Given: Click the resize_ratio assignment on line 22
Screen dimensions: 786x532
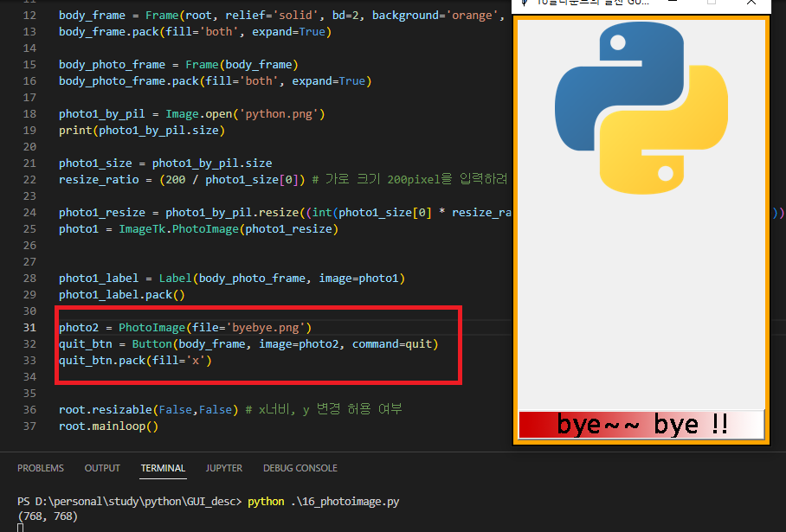Looking at the screenshot, I should (182, 180).
